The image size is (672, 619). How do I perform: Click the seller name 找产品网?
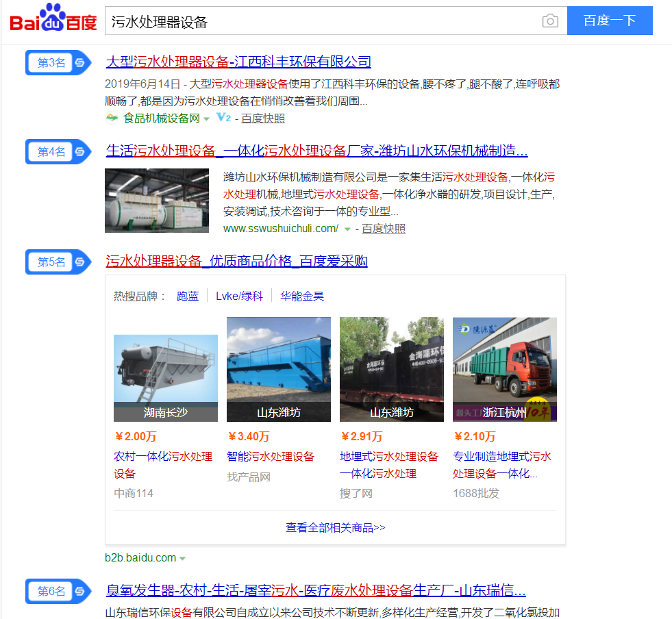[x=249, y=477]
